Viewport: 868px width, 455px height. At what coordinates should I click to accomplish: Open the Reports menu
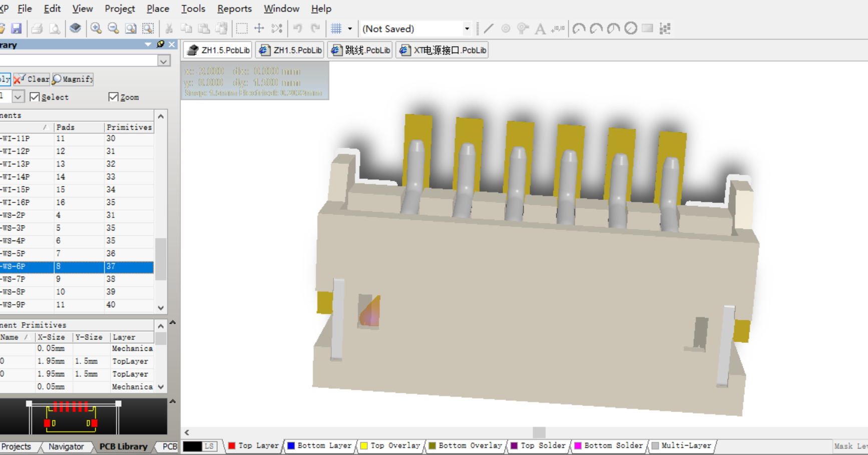click(234, 9)
